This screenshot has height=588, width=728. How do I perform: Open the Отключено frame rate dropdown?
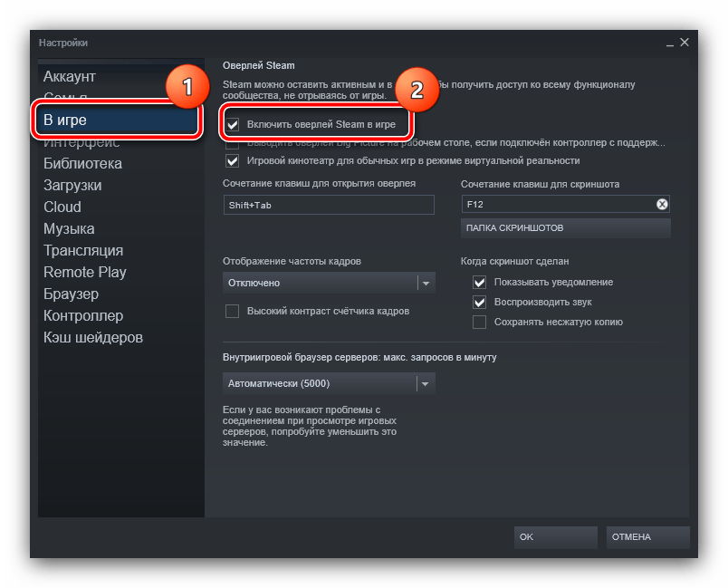click(x=329, y=283)
